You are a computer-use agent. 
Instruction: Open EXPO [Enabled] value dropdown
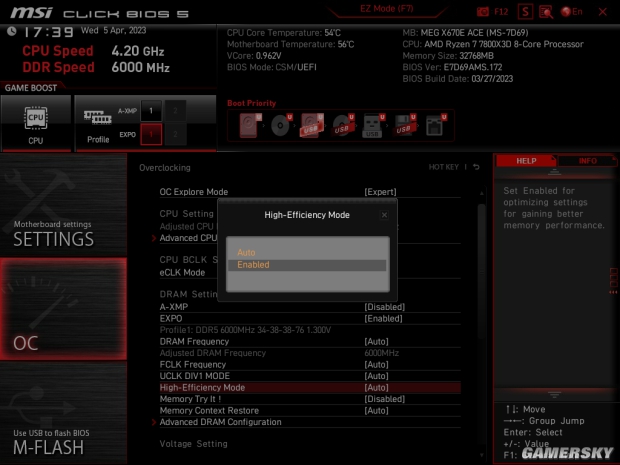pos(383,319)
